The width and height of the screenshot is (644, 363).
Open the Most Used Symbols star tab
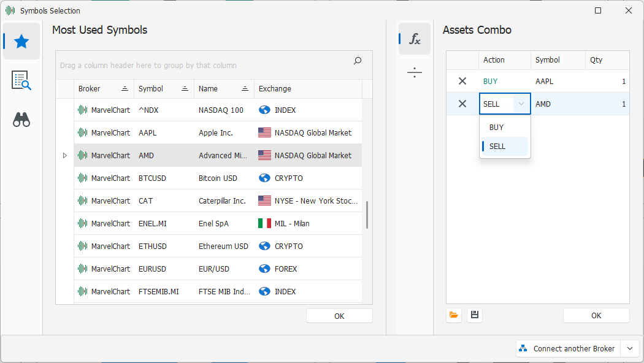(x=21, y=41)
